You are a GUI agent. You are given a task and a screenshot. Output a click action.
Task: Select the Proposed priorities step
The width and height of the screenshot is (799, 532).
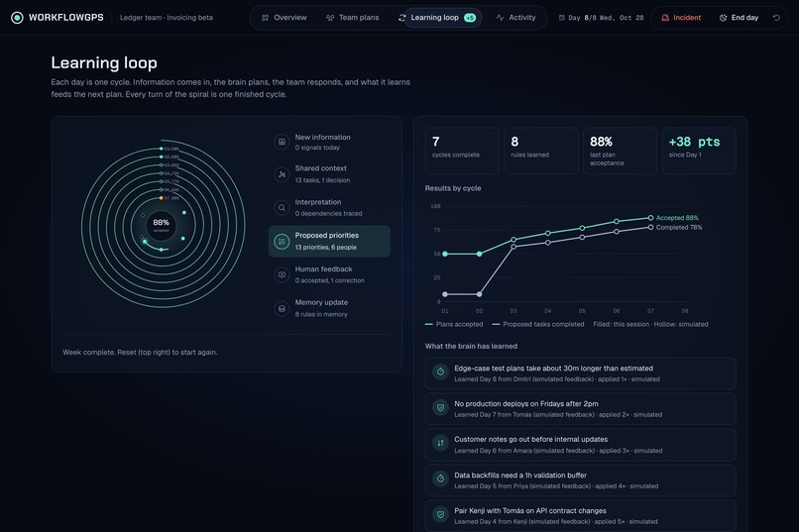[x=329, y=242]
